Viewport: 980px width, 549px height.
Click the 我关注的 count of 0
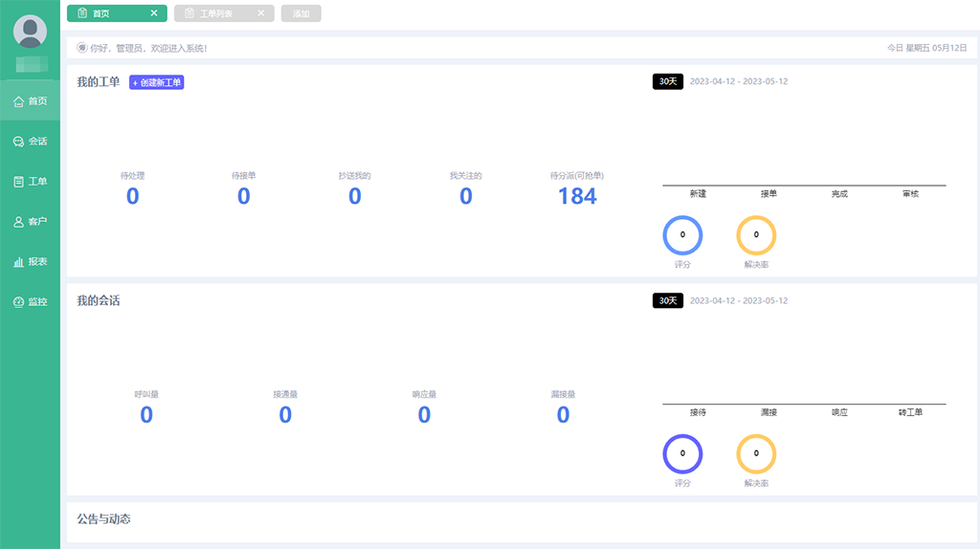(466, 196)
